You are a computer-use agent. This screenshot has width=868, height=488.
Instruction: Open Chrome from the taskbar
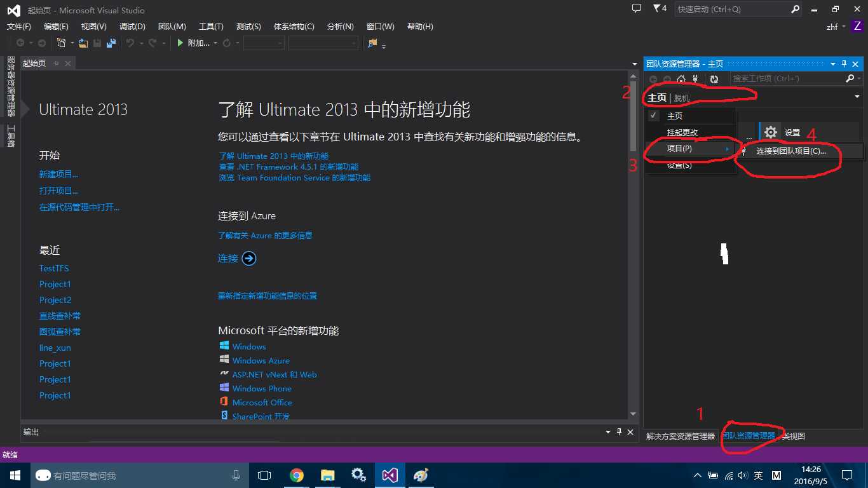click(296, 475)
